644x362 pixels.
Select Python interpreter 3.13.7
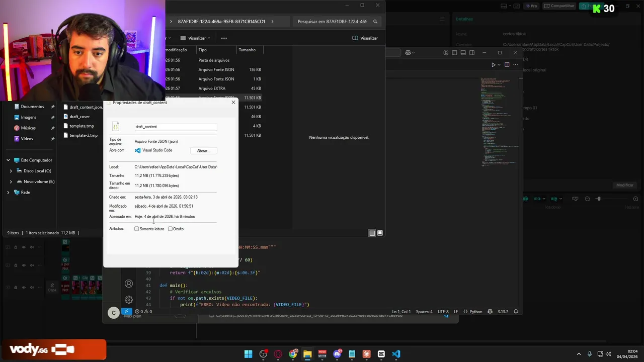pos(503,312)
